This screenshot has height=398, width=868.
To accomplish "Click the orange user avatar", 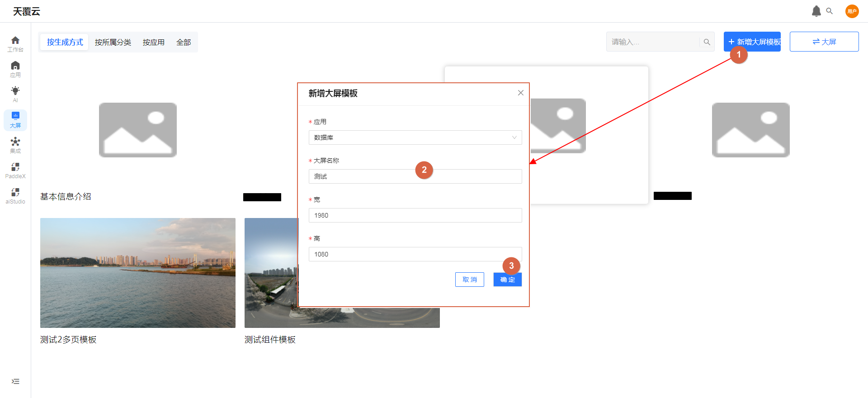I will (852, 11).
